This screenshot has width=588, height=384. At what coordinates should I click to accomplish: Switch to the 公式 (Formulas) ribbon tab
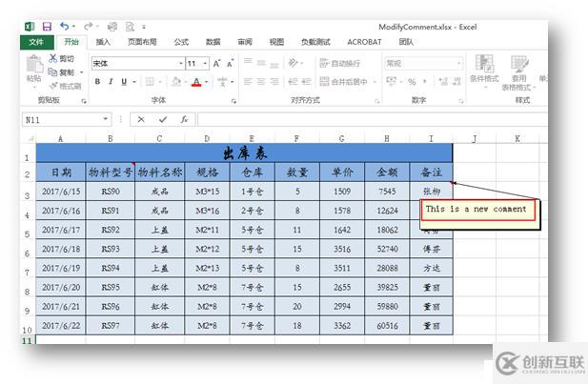(181, 42)
